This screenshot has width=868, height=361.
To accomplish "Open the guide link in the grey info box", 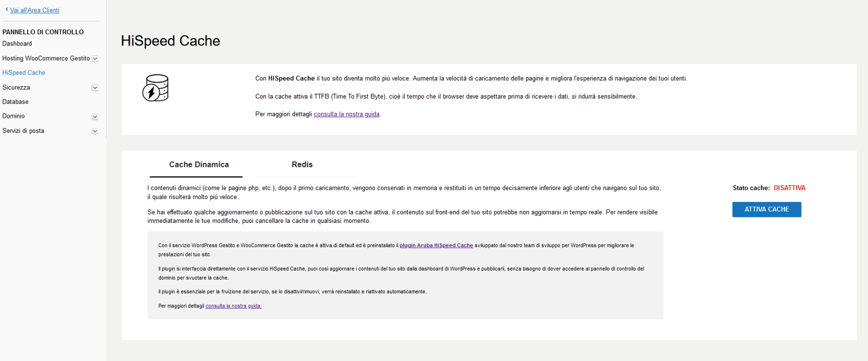I will (233, 306).
